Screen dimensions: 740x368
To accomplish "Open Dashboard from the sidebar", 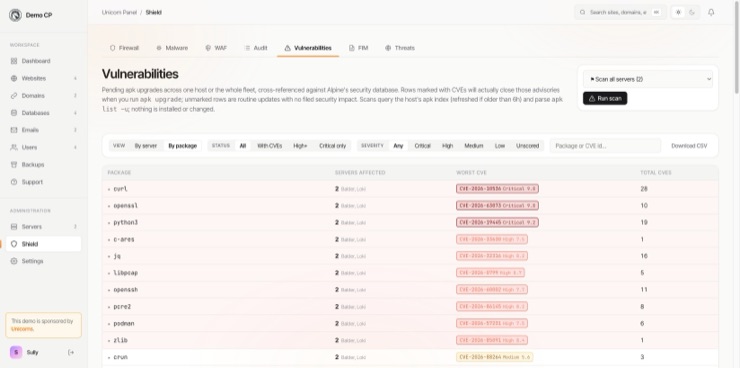I will point(43,61).
